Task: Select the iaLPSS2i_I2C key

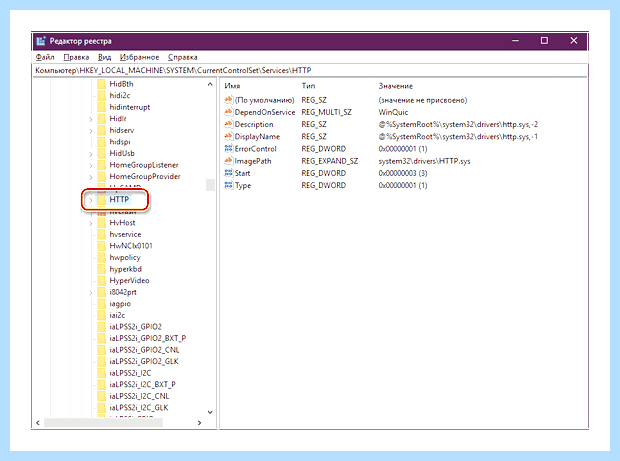Action: pos(130,373)
